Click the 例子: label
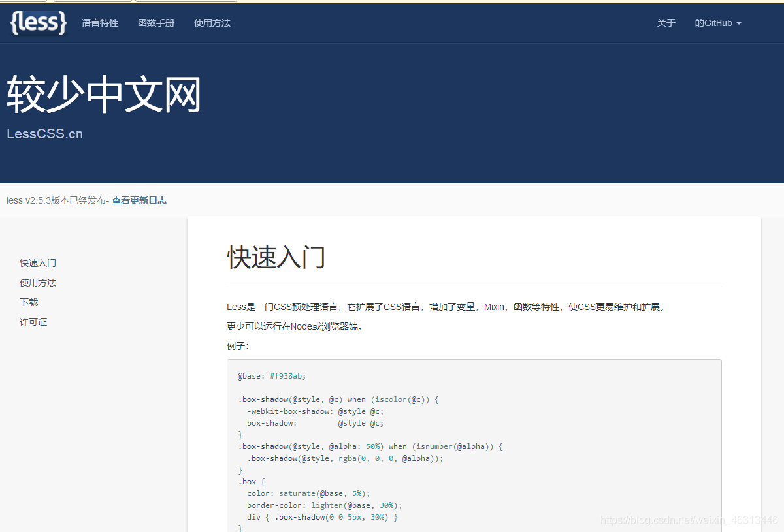 238,346
